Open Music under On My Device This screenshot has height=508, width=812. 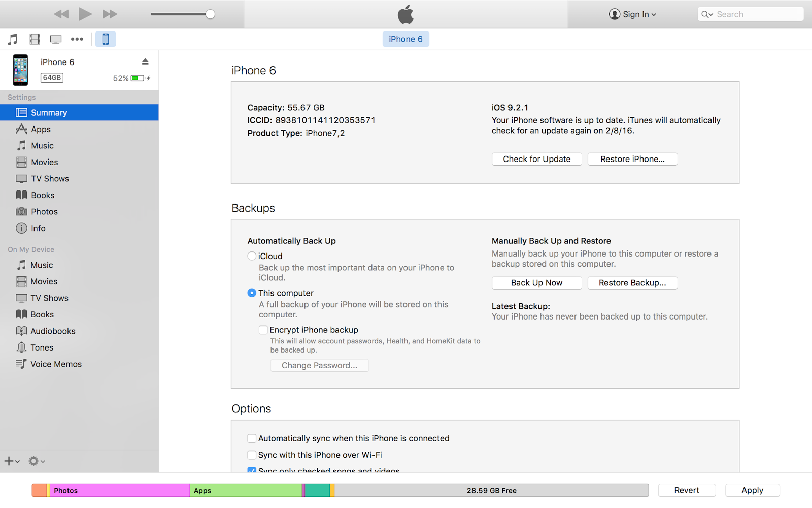(79, 265)
